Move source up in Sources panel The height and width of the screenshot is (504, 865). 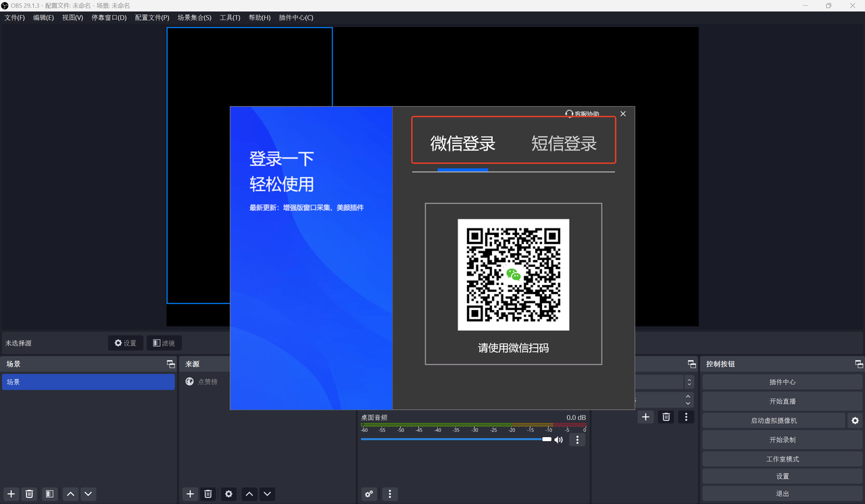(x=249, y=494)
